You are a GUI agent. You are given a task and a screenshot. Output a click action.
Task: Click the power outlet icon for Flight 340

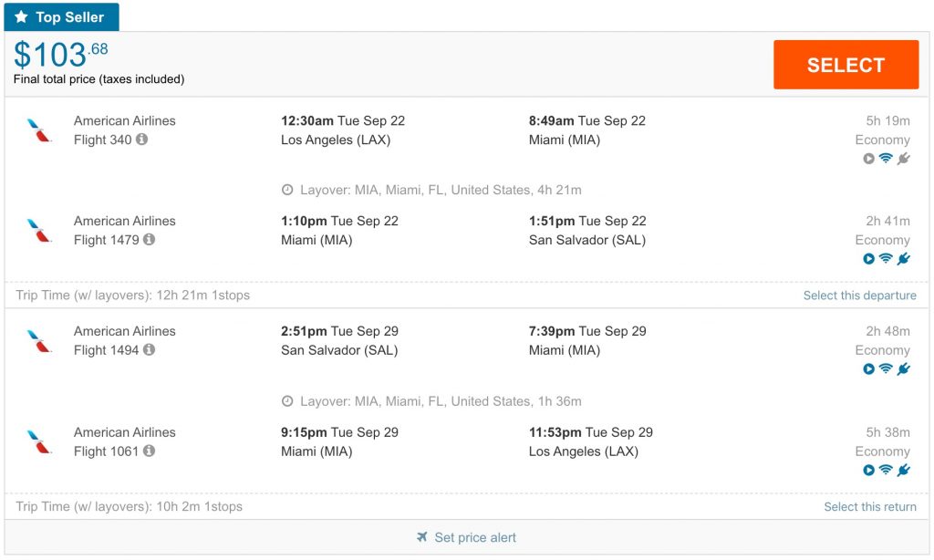coord(903,159)
